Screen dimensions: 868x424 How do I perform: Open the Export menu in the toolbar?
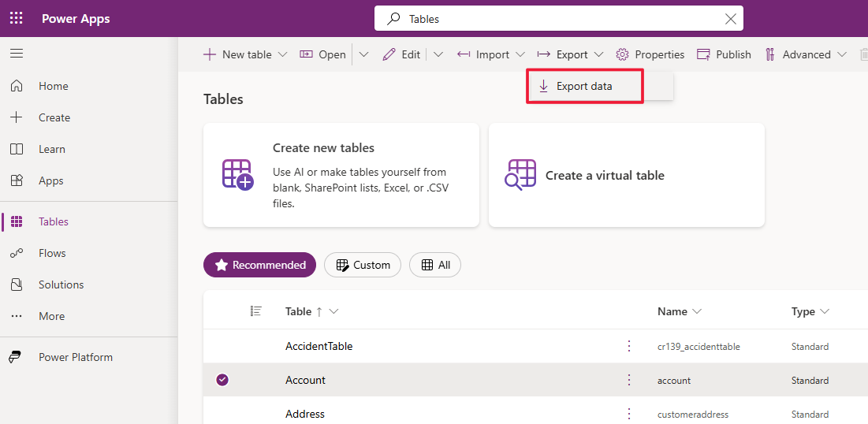(x=570, y=54)
